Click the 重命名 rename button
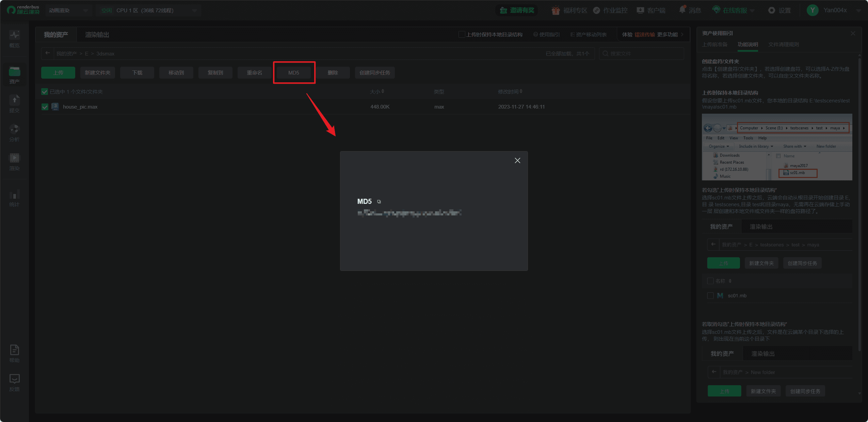The height and width of the screenshot is (422, 868). coord(255,72)
